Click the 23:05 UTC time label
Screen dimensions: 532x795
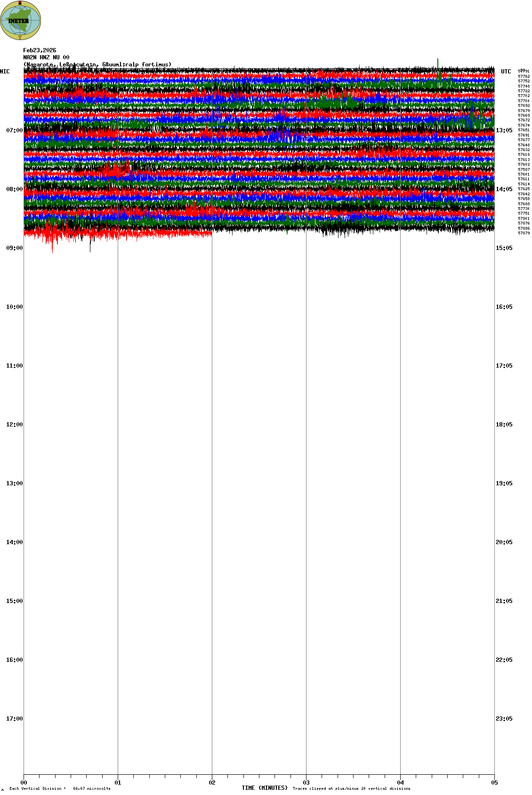click(x=504, y=719)
